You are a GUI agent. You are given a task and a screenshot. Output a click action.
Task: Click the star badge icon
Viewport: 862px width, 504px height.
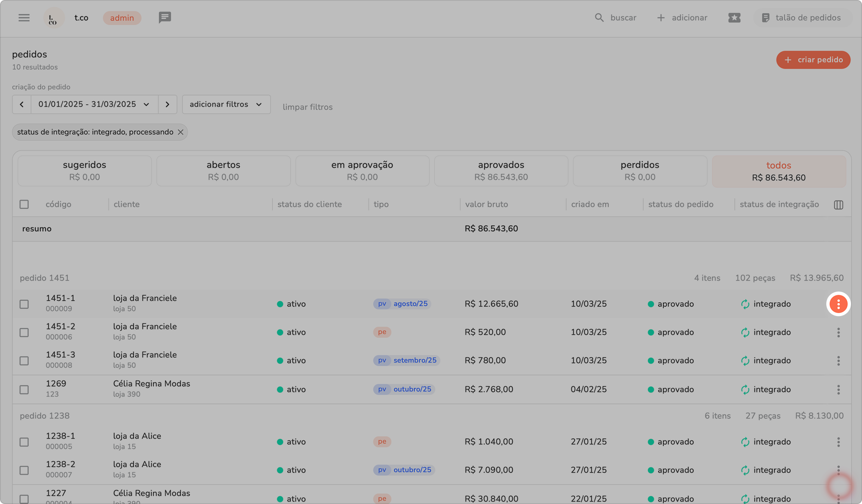pyautogui.click(x=734, y=18)
